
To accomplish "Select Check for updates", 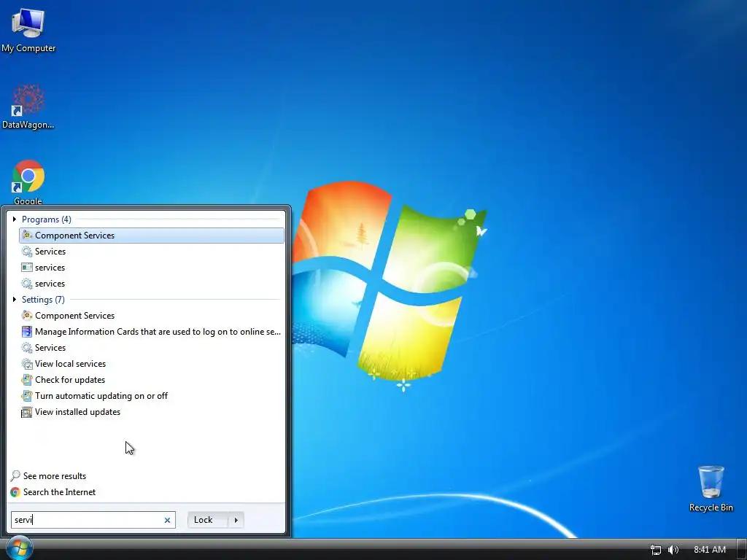I will [152, 379].
